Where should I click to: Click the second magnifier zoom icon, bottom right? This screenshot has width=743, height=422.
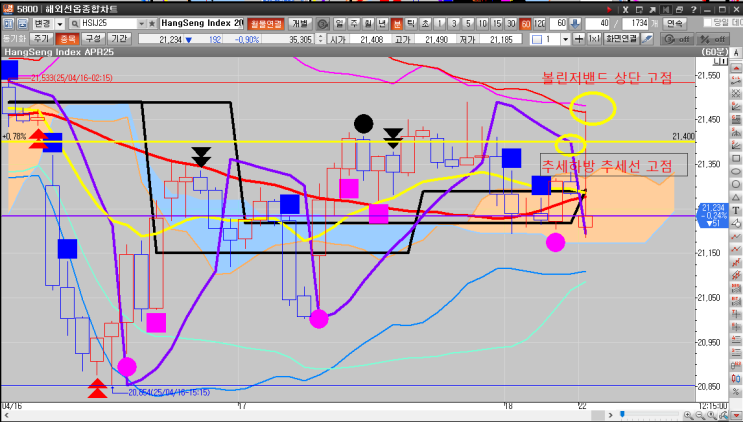pyautogui.click(x=700, y=415)
